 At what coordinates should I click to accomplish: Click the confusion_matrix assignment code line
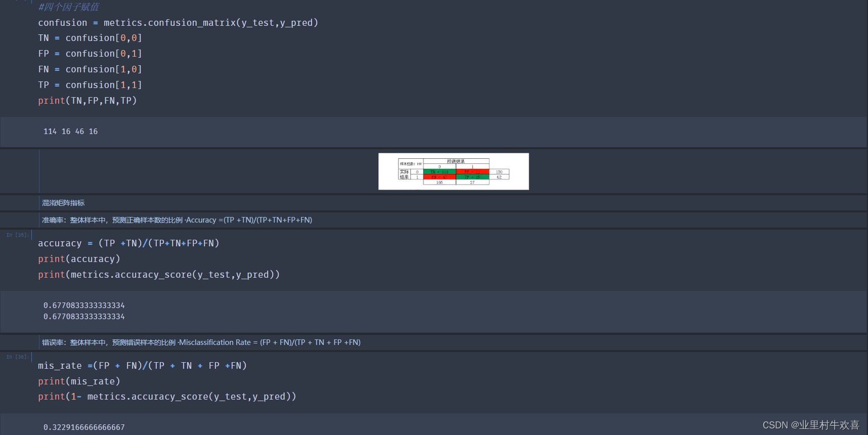[x=178, y=23]
